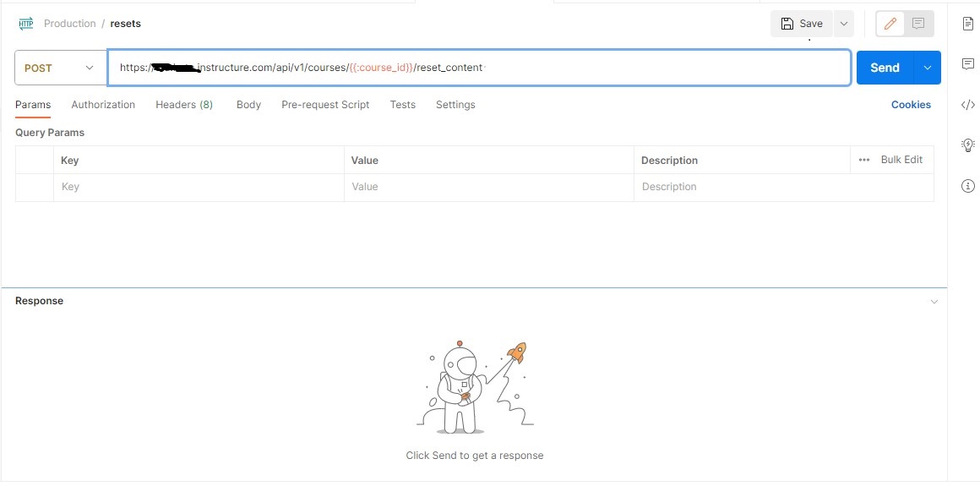Open the documentation icon in right sidebar

click(967, 24)
